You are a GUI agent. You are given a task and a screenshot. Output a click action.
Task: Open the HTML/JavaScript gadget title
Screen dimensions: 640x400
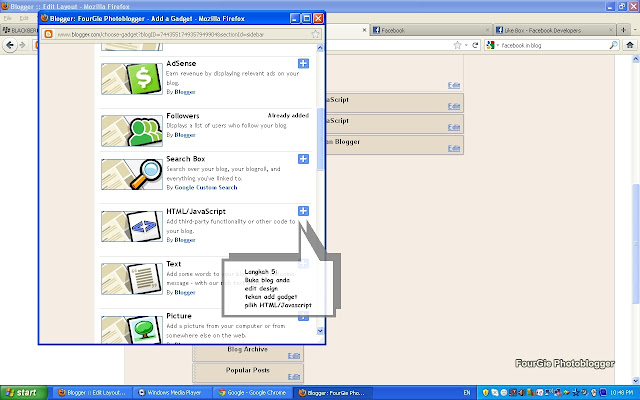(196, 211)
